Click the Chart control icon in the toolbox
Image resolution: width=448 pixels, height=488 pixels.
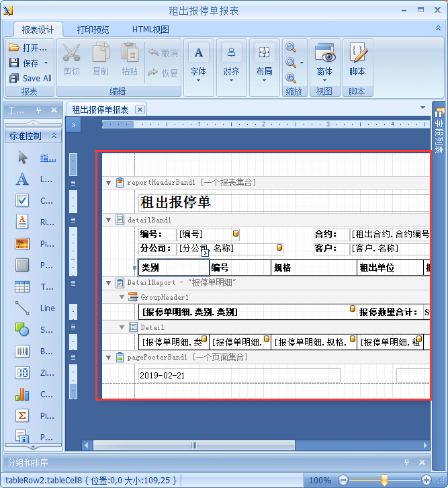click(23, 394)
